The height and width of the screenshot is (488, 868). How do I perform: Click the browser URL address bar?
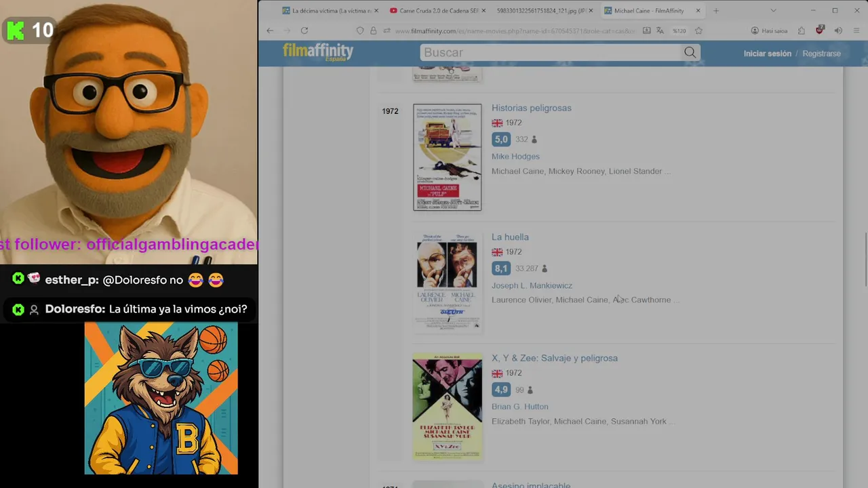tap(515, 30)
